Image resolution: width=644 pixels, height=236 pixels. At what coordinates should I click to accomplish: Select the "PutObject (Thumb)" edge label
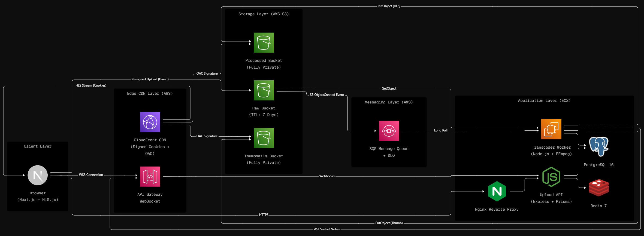click(x=389, y=223)
